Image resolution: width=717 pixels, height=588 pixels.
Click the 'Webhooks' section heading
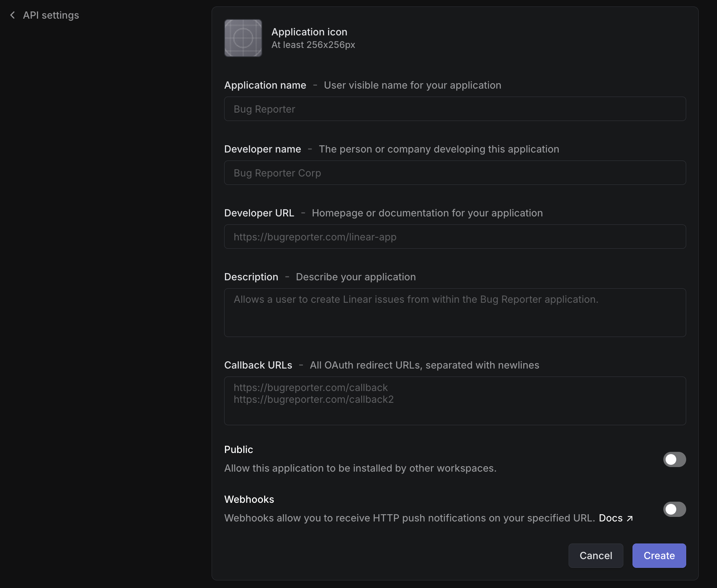[249, 499]
